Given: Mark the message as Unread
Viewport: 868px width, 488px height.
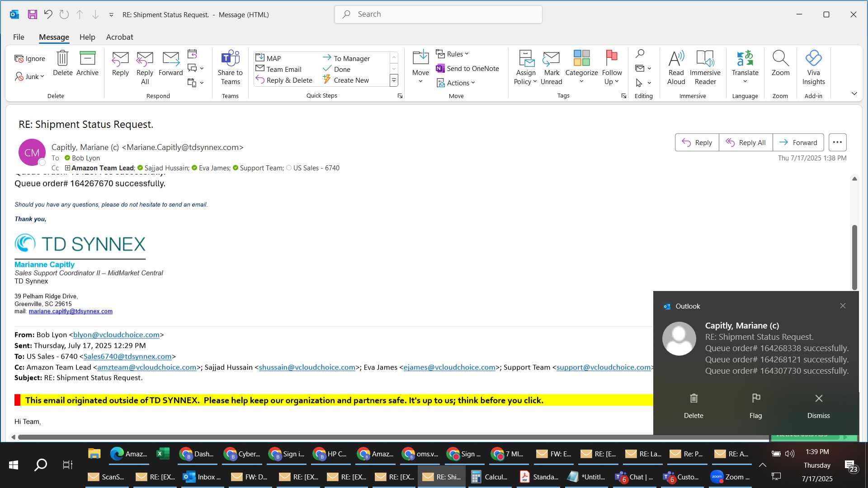Looking at the screenshot, I should pos(551,68).
